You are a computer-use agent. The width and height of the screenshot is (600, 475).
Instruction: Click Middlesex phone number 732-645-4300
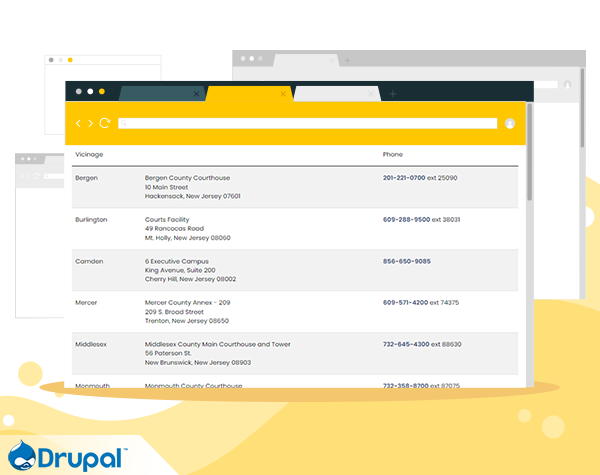coord(406,344)
